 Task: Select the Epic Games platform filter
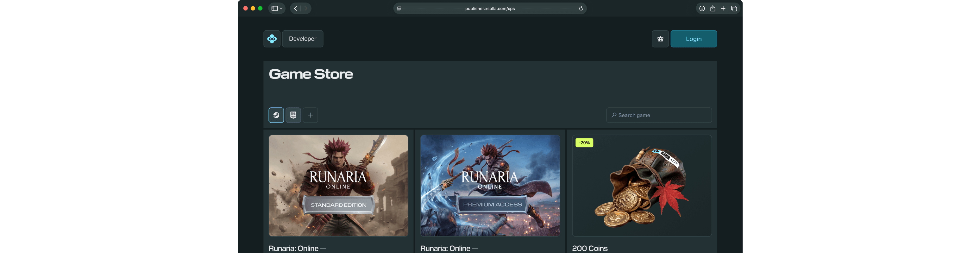point(293,115)
